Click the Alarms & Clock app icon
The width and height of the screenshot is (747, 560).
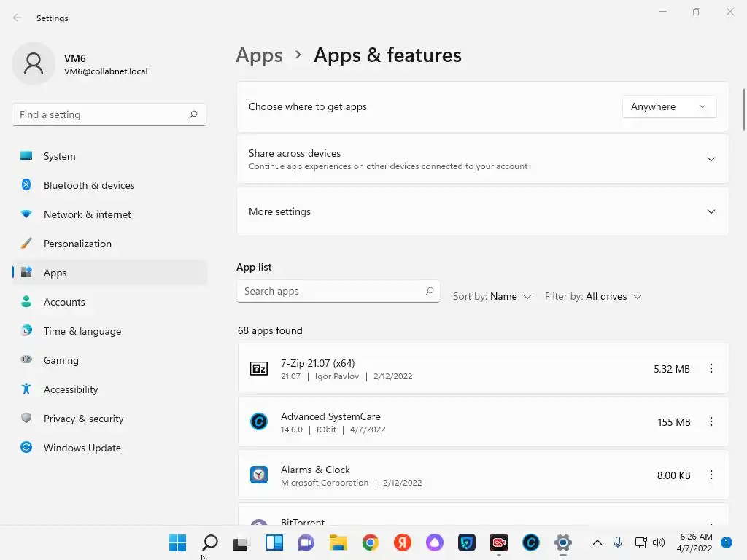[259, 475]
